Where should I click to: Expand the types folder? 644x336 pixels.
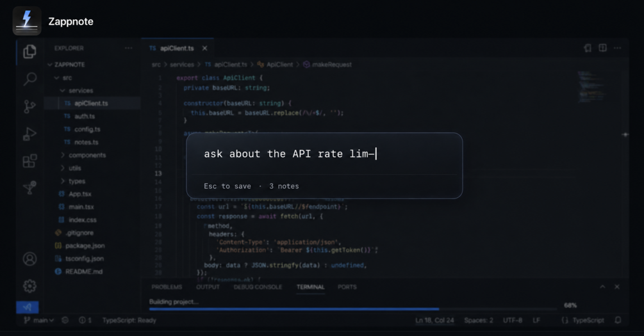[73, 181]
